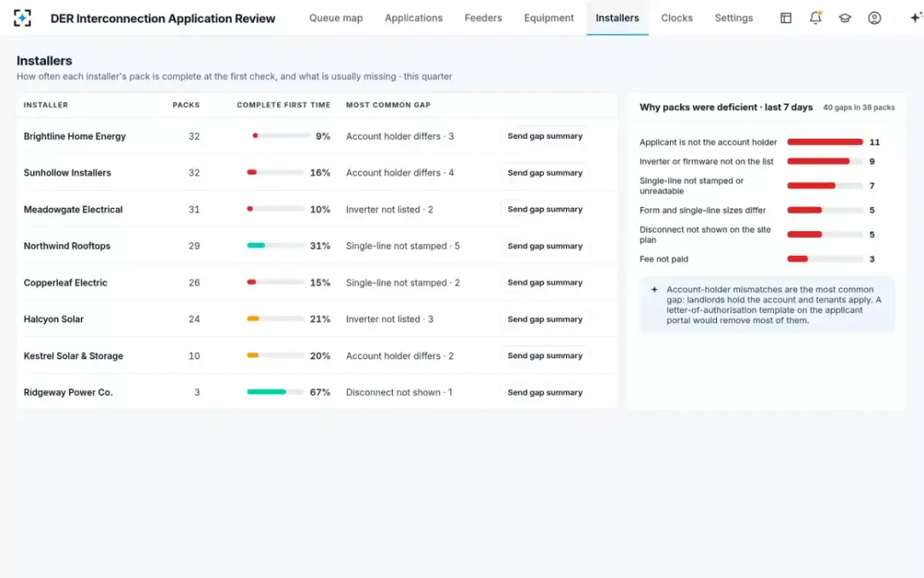Click 'Account holder differs · 4' for Sunhollow
924x578 pixels.
click(400, 173)
